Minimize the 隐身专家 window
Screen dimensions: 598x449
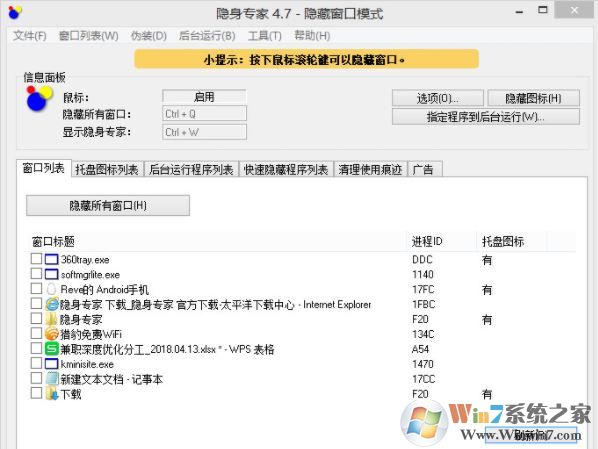(x=519, y=12)
